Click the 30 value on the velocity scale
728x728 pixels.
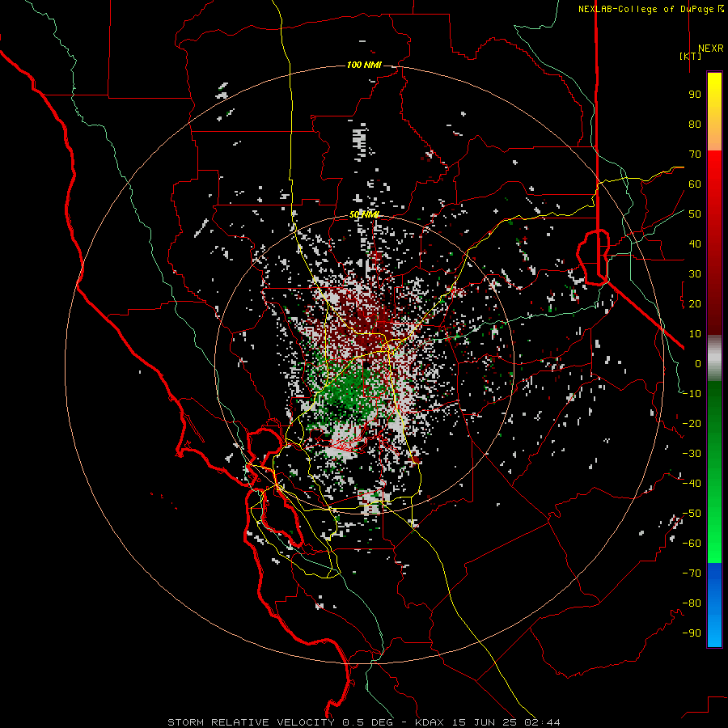pyautogui.click(x=695, y=274)
